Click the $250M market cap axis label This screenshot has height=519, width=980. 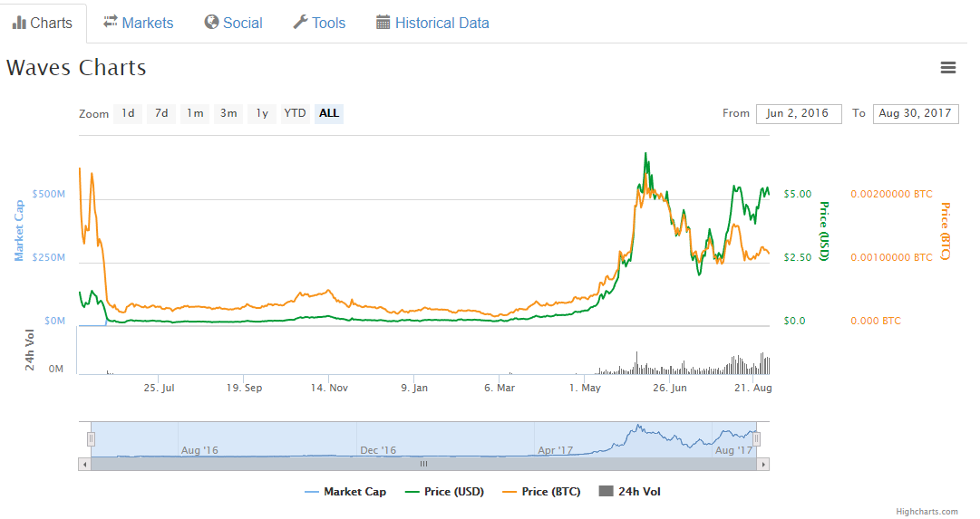tap(49, 257)
